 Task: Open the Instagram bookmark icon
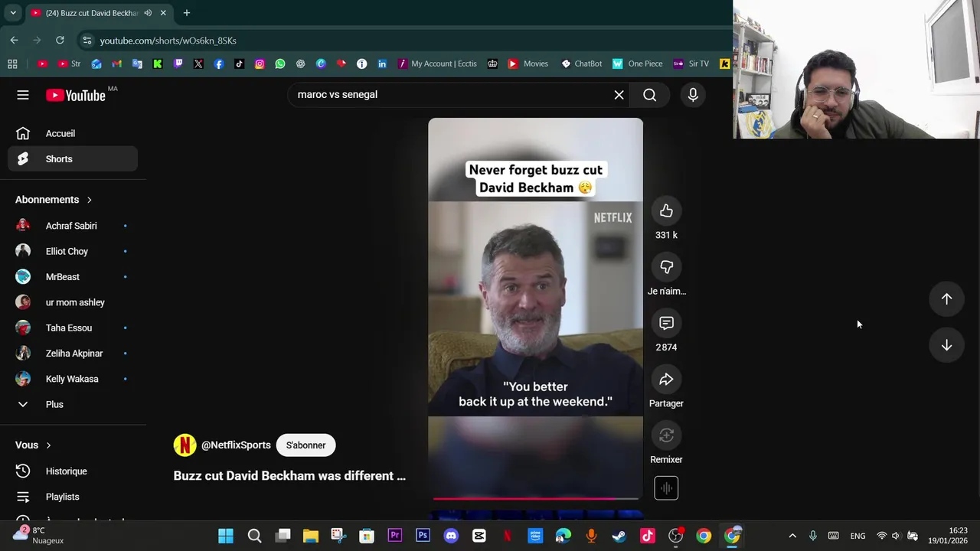pyautogui.click(x=260, y=64)
